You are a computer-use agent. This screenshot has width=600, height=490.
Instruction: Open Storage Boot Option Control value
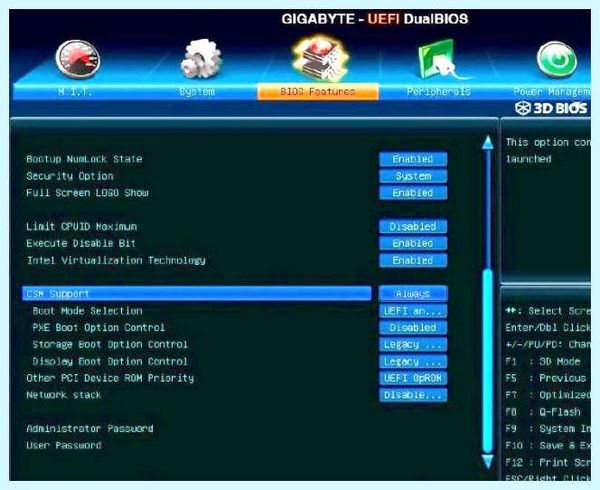click(x=413, y=344)
